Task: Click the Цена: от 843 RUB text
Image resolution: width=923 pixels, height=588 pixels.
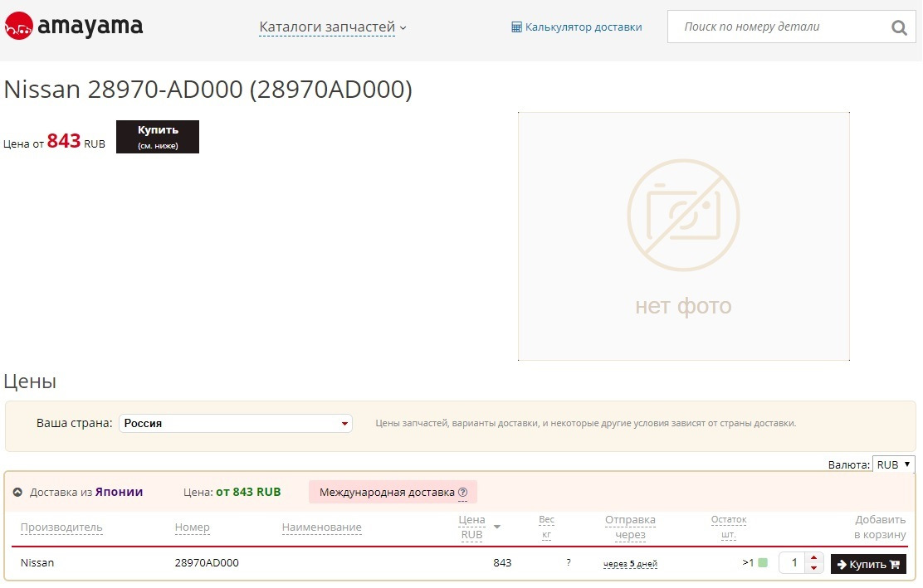Action: (x=232, y=492)
